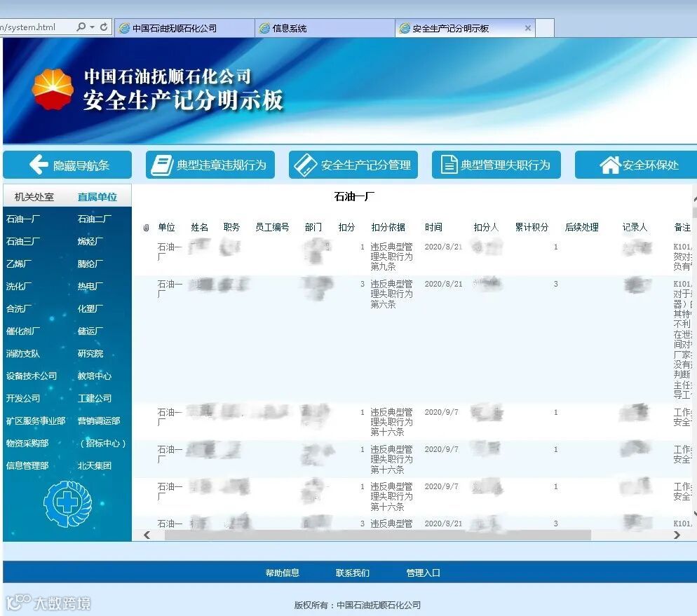The width and height of the screenshot is (697, 616).
Task: Select 消防支队 in the unit list
Action: (x=23, y=353)
